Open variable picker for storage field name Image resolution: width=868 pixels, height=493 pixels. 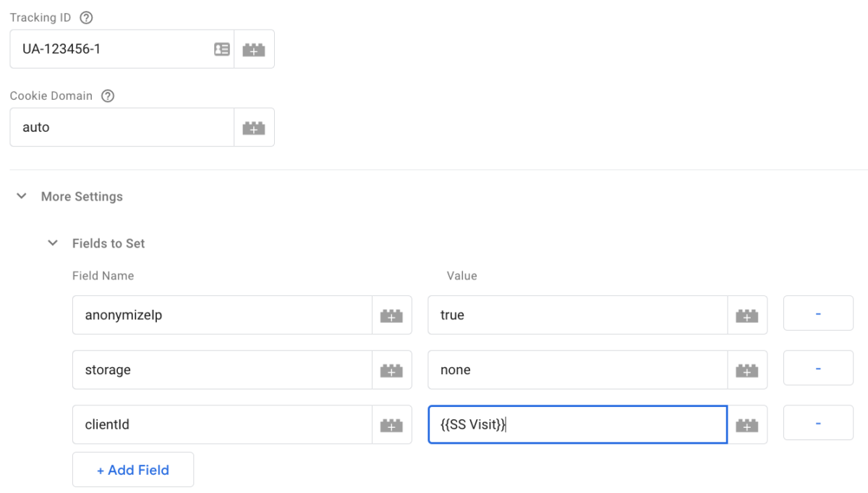(391, 370)
